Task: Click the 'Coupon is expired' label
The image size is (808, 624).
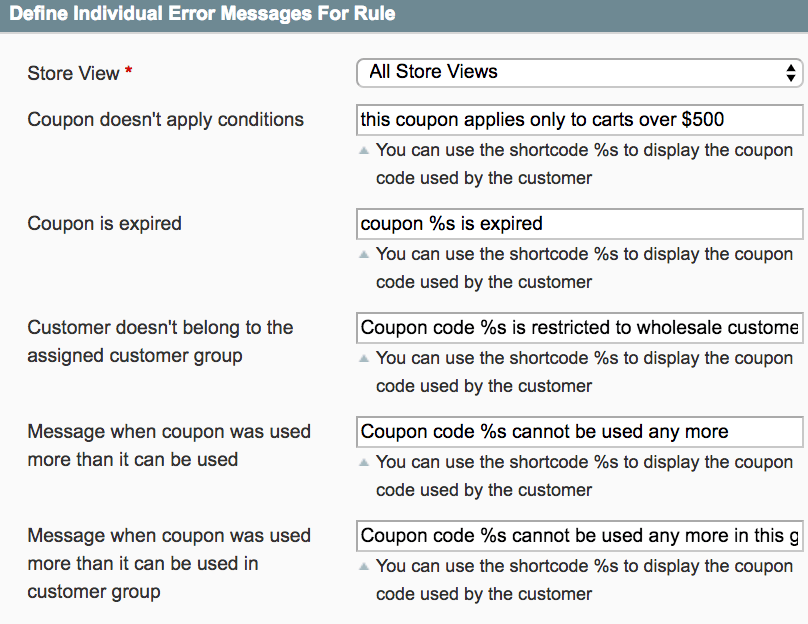Action: [105, 224]
